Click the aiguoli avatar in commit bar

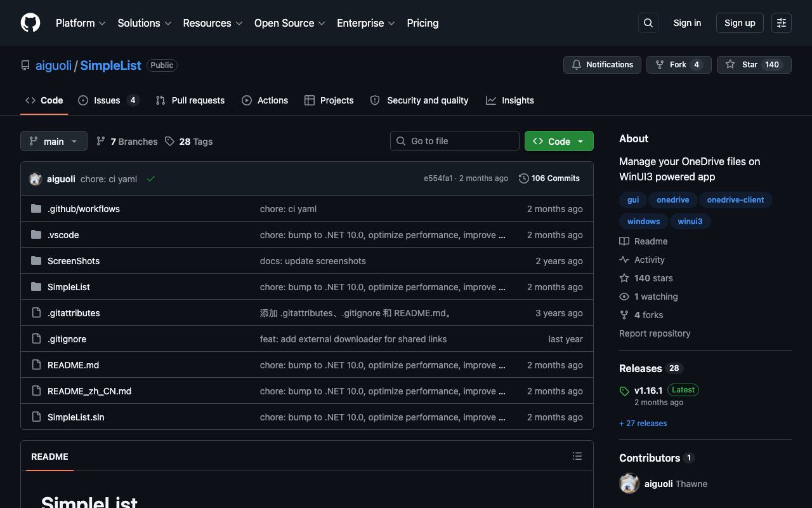36,178
